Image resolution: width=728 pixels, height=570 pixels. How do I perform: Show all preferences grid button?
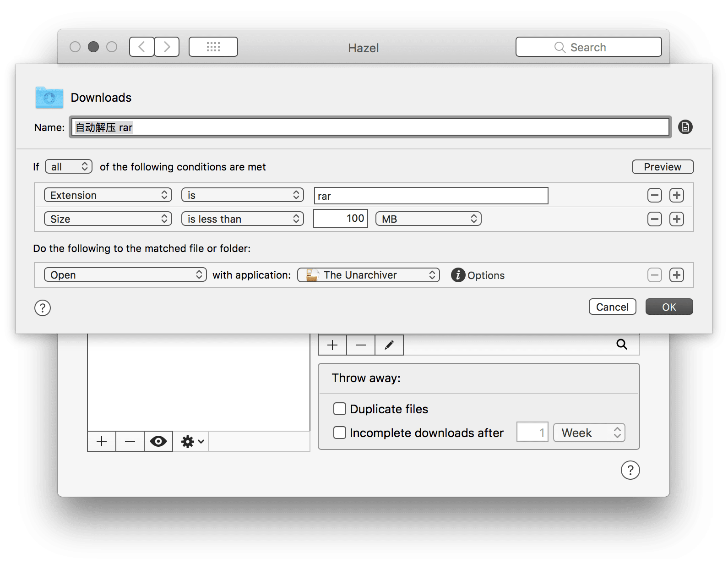pos(213,47)
